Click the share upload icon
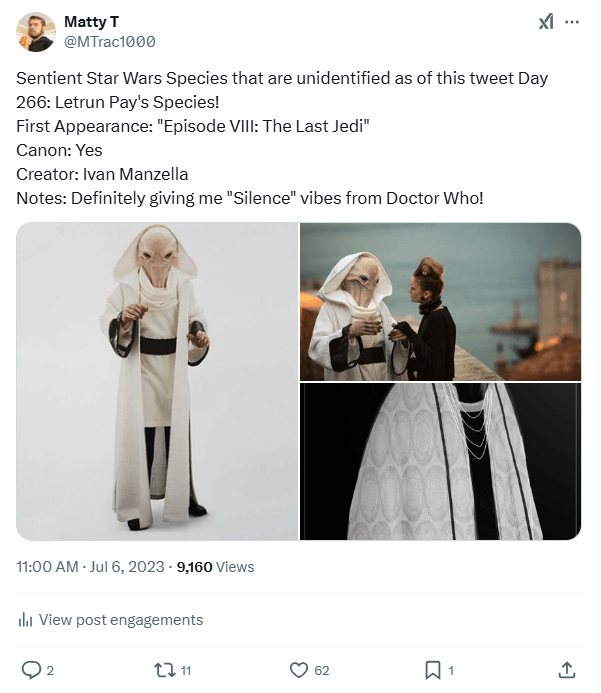 [x=566, y=669]
